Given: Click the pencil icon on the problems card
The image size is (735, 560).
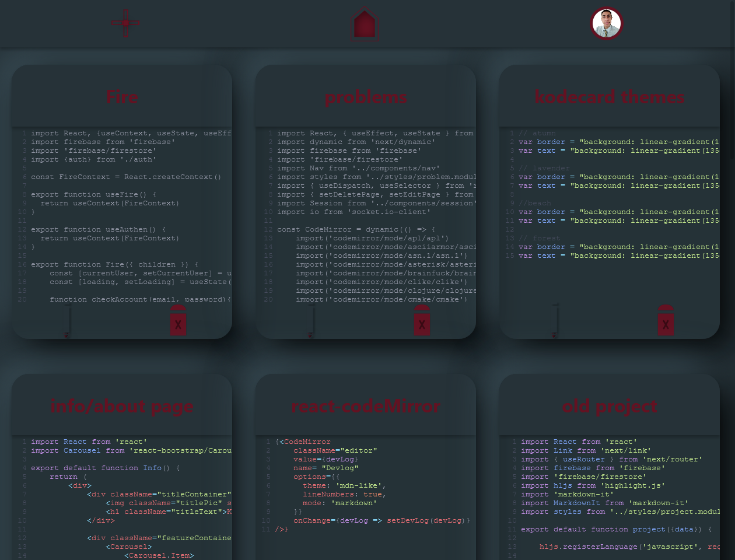Looking at the screenshot, I should click(x=311, y=320).
